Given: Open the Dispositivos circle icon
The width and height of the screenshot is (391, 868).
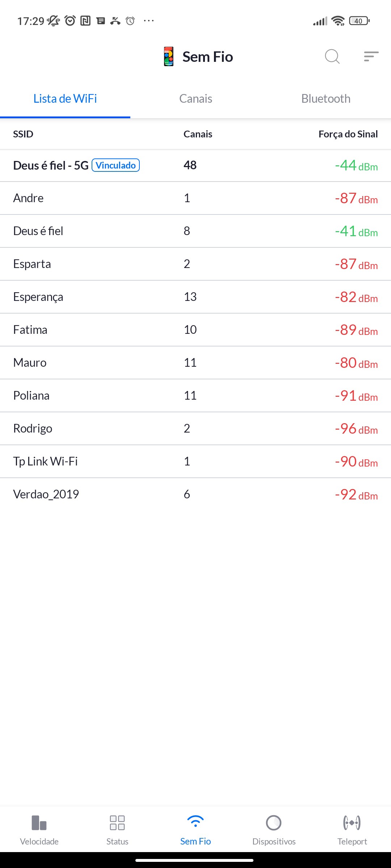Looking at the screenshot, I should (274, 823).
